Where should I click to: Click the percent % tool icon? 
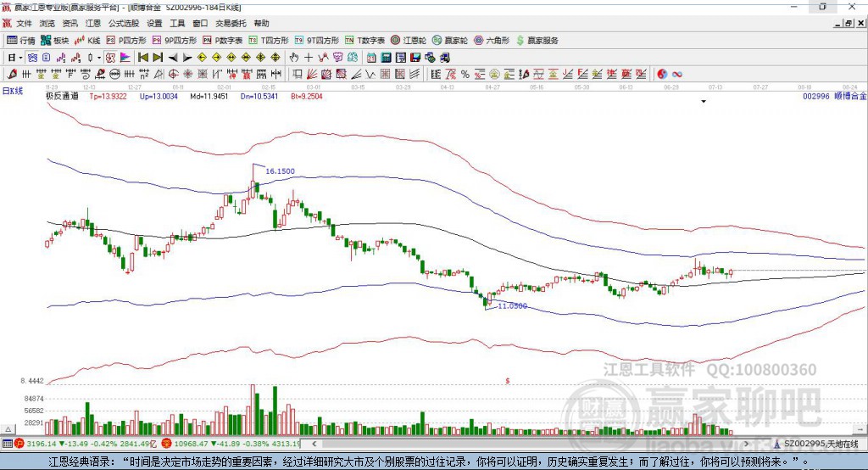465,75
